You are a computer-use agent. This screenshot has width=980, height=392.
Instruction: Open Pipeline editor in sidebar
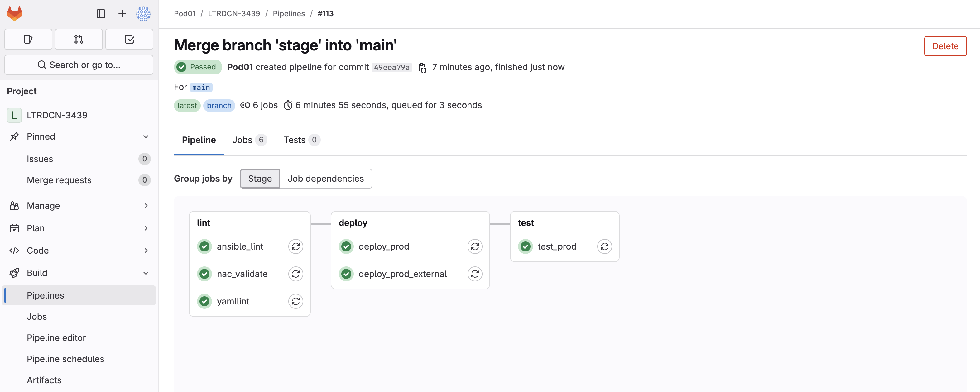pyautogui.click(x=79, y=338)
